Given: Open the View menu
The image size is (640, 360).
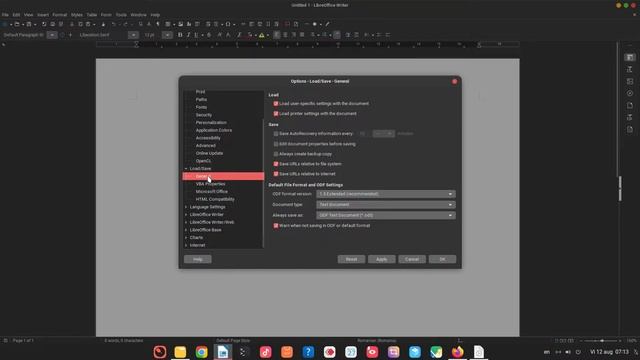Looking at the screenshot, I should (29, 15).
